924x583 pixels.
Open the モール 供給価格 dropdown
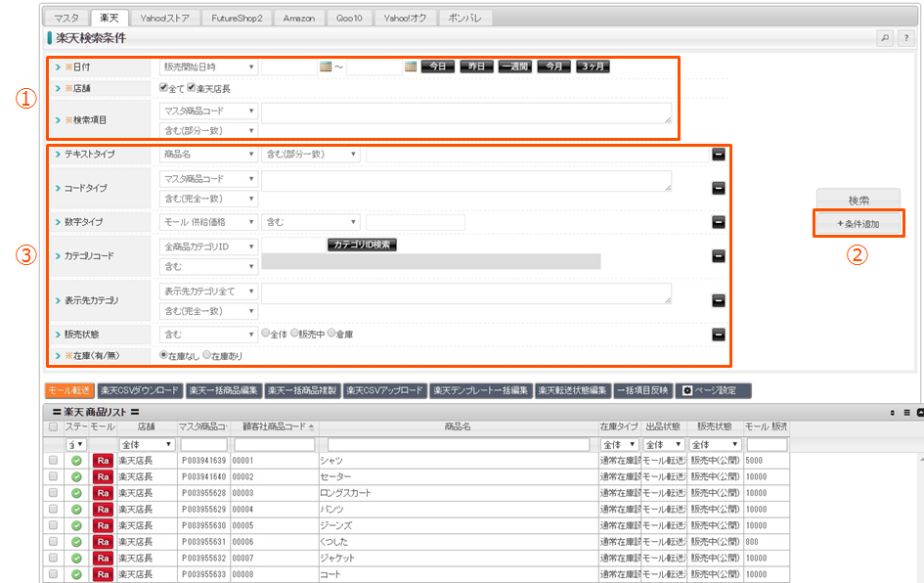[208, 222]
